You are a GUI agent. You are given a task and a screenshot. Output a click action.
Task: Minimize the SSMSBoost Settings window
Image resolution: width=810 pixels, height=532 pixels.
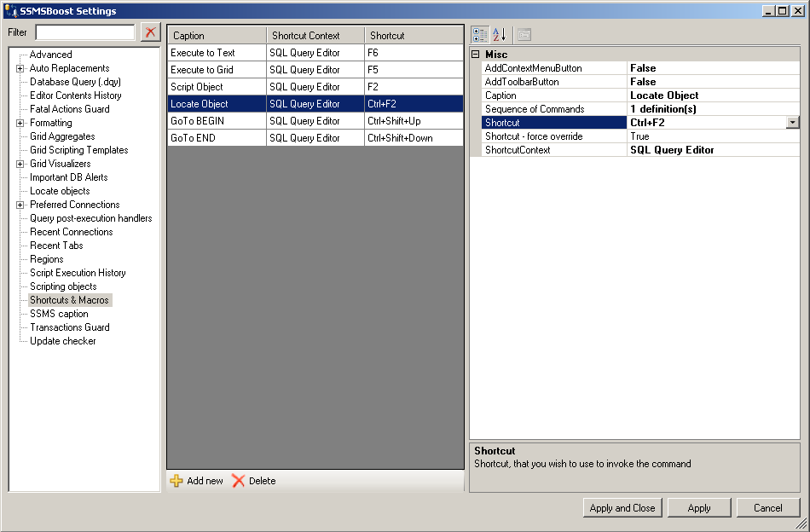click(769, 11)
